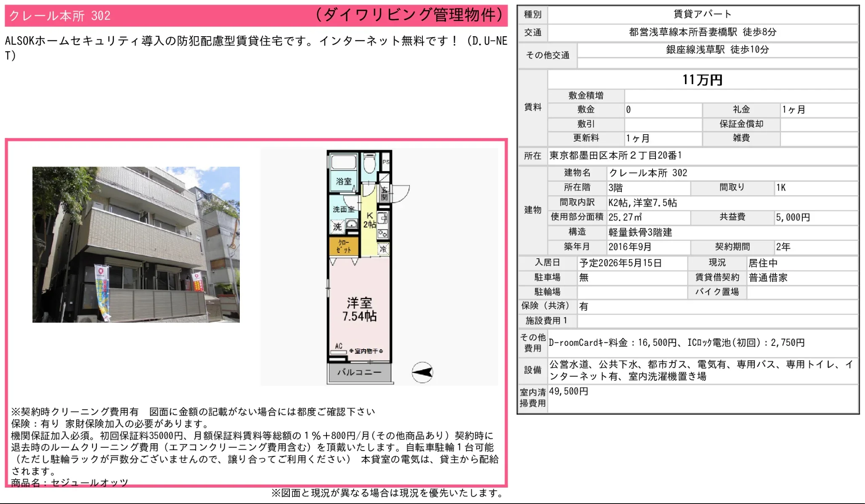The image size is (865, 504).
Task: Select the washing machine icon labeled 洗
Action: [337, 226]
